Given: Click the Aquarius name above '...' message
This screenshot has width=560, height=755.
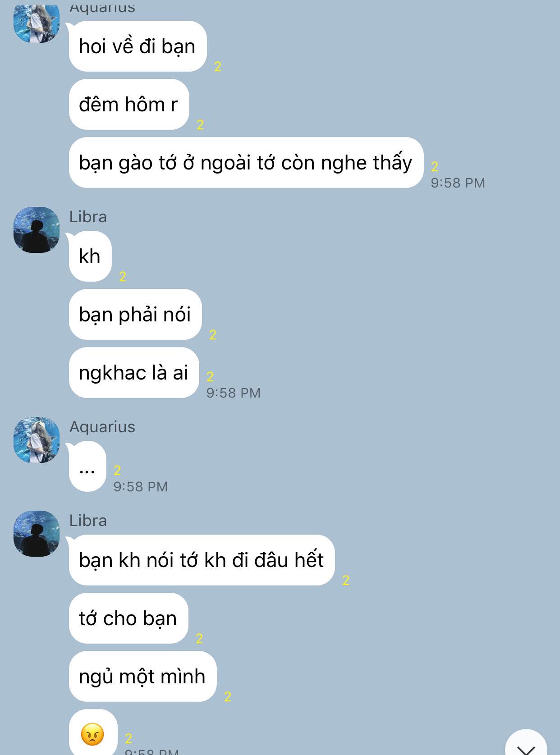Looking at the screenshot, I should point(102,427).
